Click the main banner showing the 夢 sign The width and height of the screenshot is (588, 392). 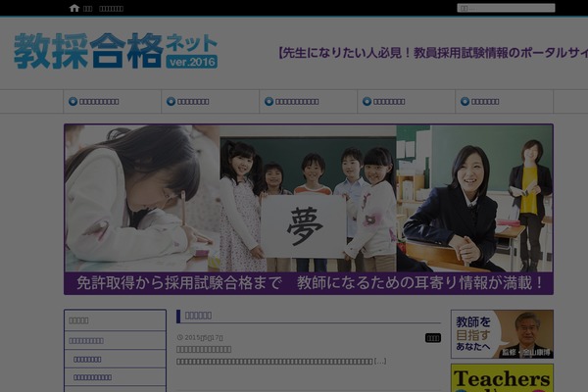tap(309, 209)
